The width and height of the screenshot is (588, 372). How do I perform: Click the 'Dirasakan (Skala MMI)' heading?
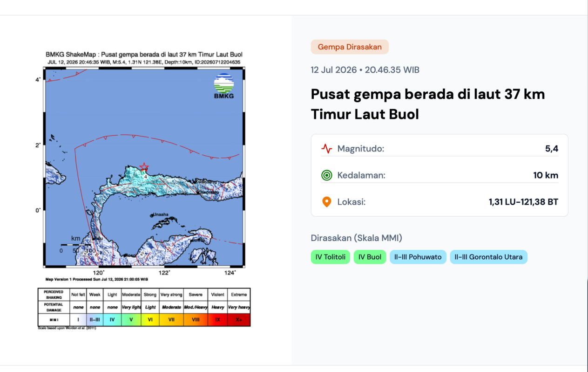coord(357,238)
